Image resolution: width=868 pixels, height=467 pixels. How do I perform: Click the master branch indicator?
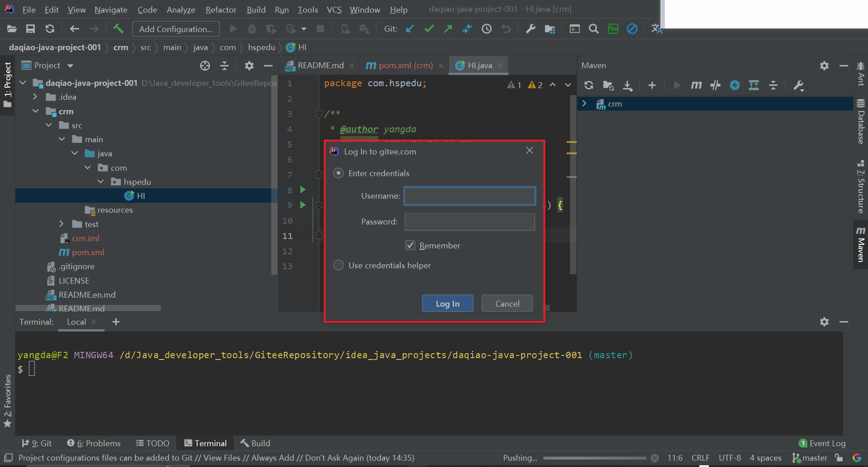[810, 458]
